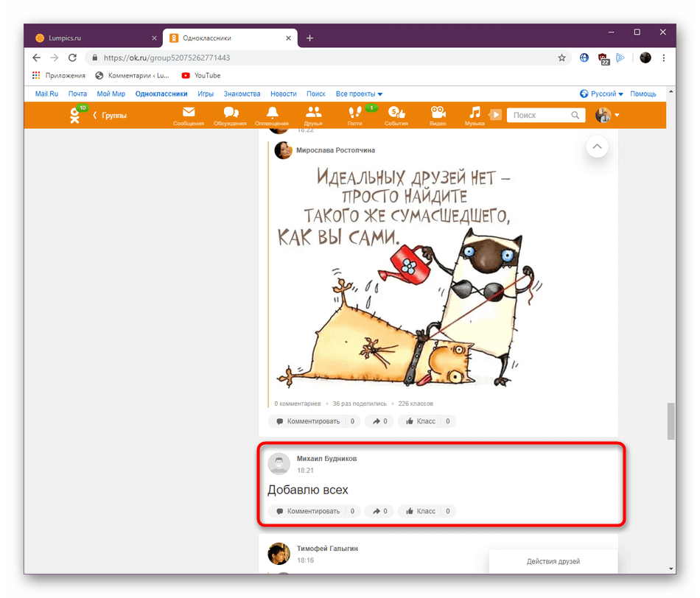Open the Сообщения (messages) envelope icon

[x=189, y=116]
